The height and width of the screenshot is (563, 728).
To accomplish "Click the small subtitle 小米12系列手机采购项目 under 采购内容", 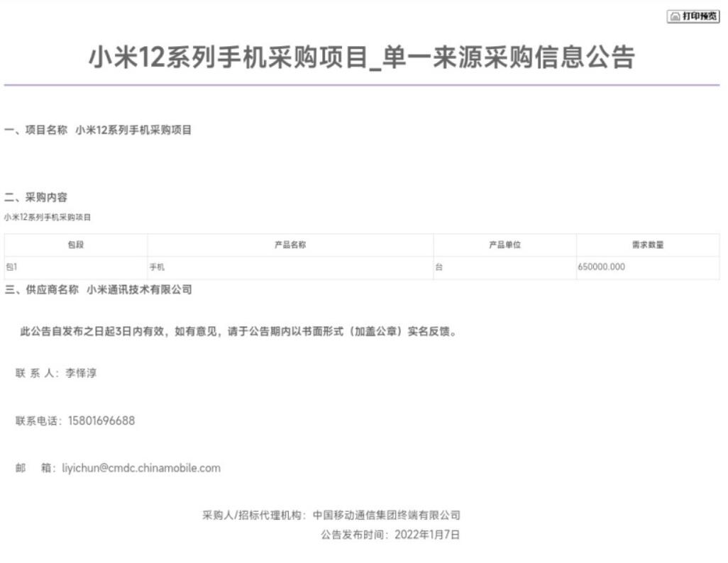I will [x=48, y=217].
